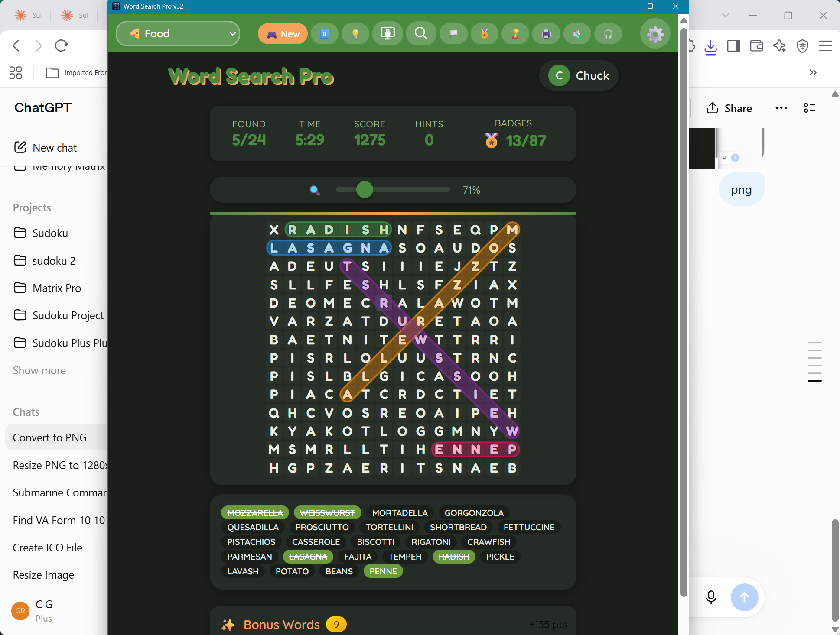Click the Bonus Words count badge 9
Viewport: 840px width, 635px height.
336,625
